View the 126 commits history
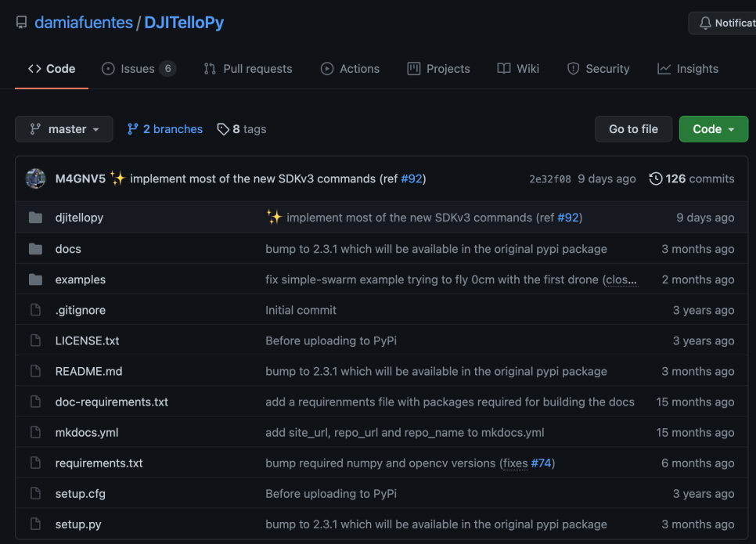 point(692,179)
